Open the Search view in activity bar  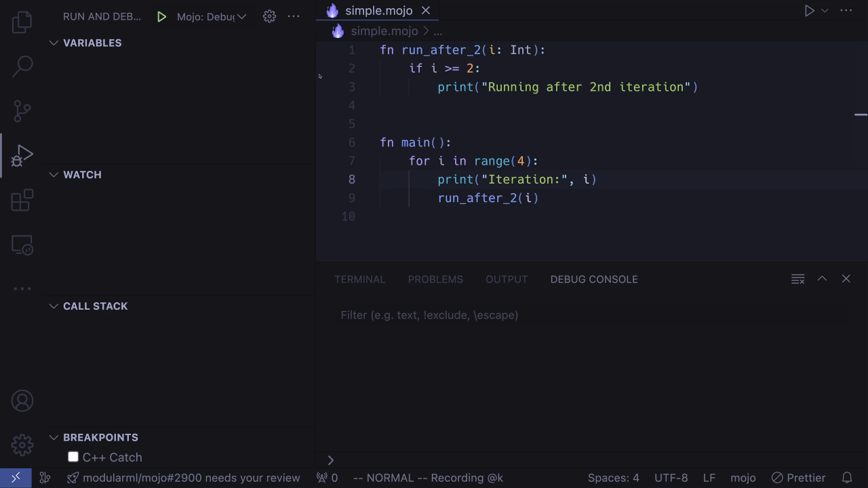22,66
